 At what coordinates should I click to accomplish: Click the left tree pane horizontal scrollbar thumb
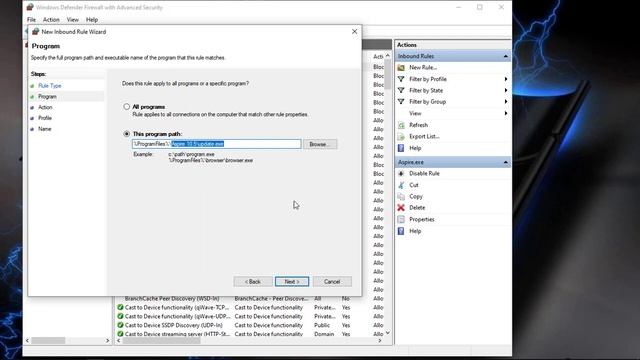tap(48, 340)
